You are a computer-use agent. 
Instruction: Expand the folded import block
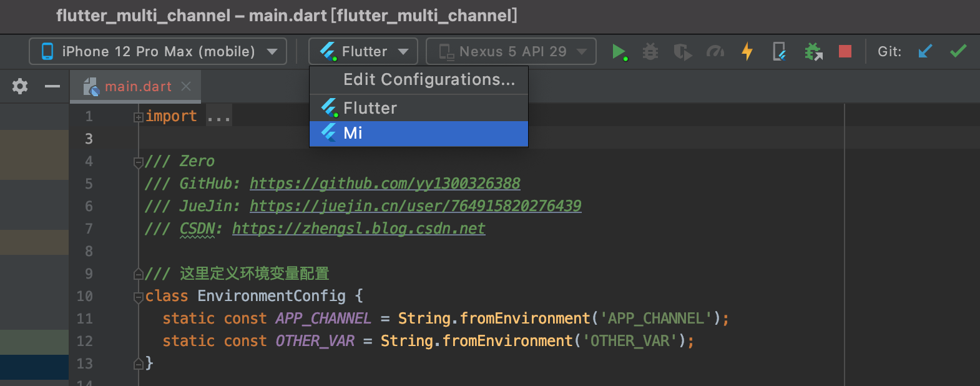pos(139,117)
